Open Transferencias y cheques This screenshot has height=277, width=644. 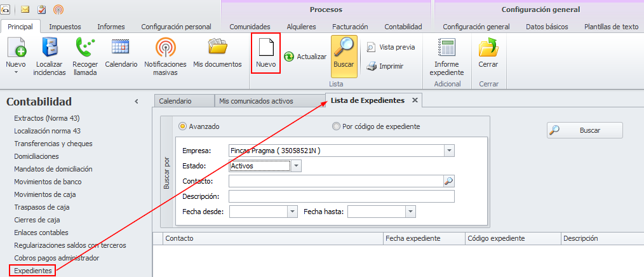[x=53, y=144]
